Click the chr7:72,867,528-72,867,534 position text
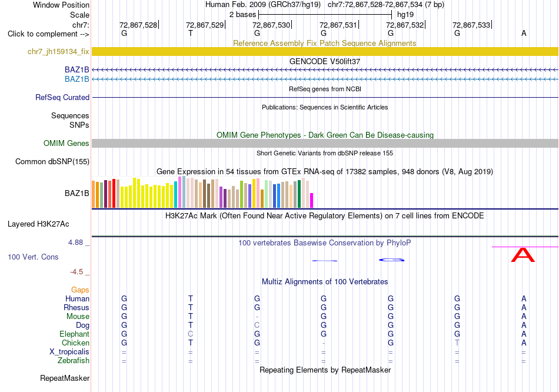Image resolution: width=559 pixels, height=392 pixels. [x=375, y=5]
